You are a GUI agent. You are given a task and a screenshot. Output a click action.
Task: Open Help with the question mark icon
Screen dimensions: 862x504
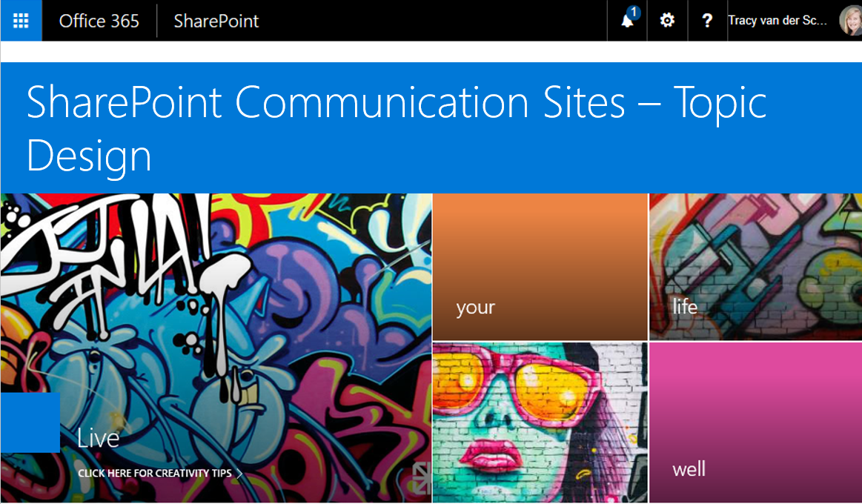coord(707,20)
